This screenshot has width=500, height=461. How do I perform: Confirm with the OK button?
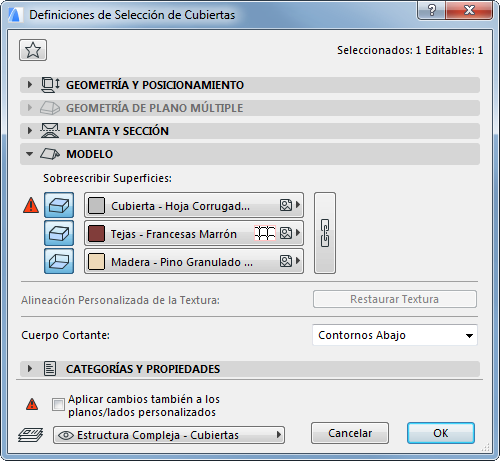tap(441, 433)
